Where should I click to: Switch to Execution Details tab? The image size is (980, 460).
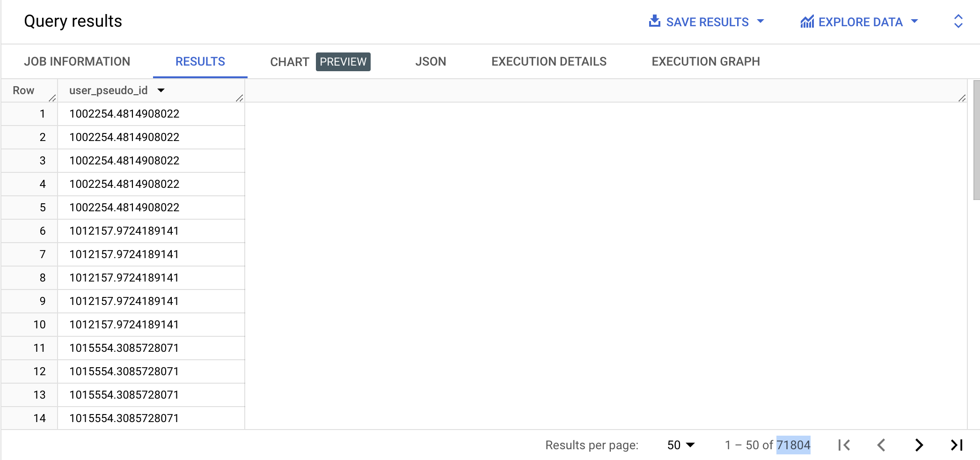point(549,61)
